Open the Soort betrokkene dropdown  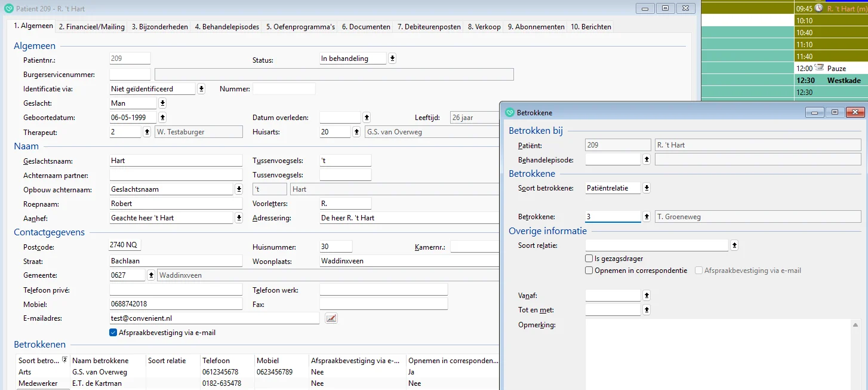646,188
